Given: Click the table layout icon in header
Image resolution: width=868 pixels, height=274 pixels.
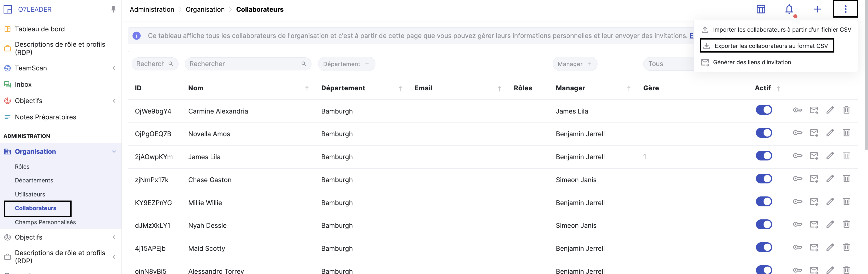Looking at the screenshot, I should (761, 9).
